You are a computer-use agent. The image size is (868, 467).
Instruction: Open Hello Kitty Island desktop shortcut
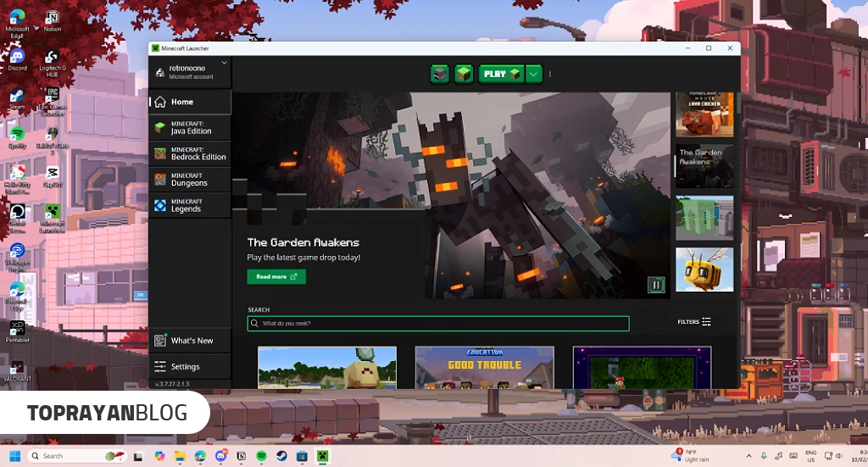click(x=17, y=180)
